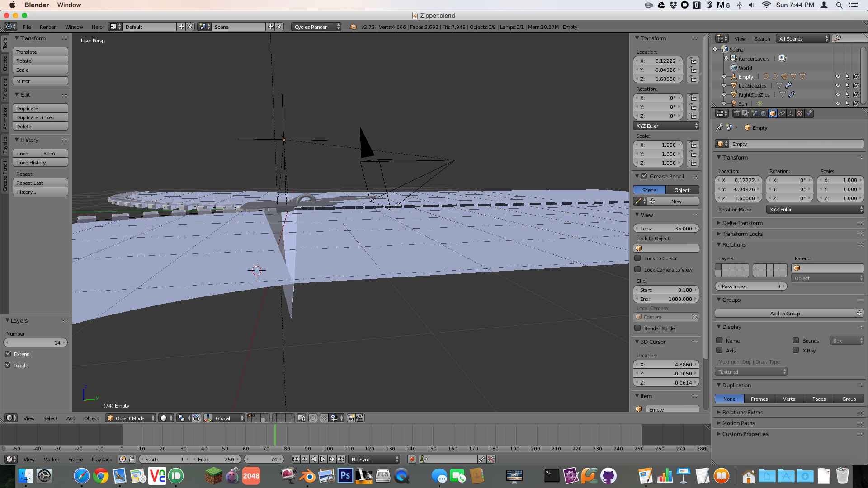Image resolution: width=868 pixels, height=488 pixels.
Task: Click the keying set key icon
Action: [424, 460]
